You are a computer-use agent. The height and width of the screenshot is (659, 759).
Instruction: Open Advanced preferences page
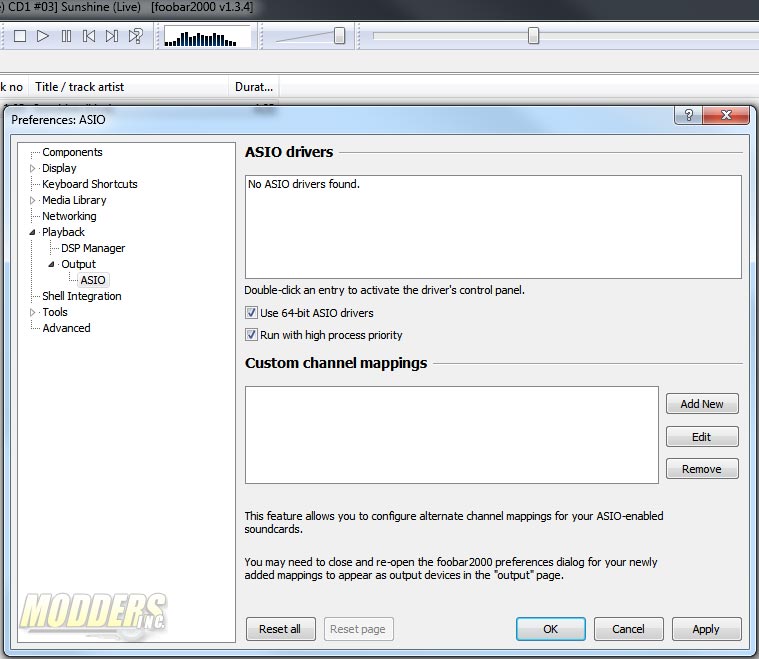(66, 328)
